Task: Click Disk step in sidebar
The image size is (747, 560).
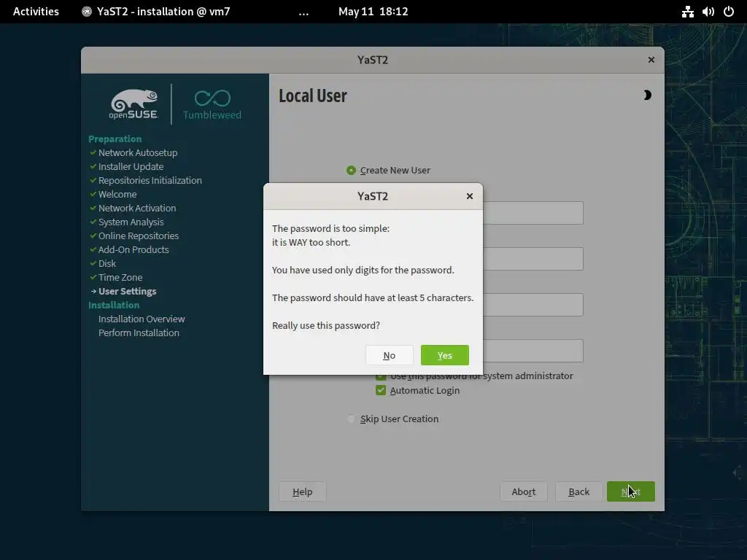Action: tap(107, 263)
